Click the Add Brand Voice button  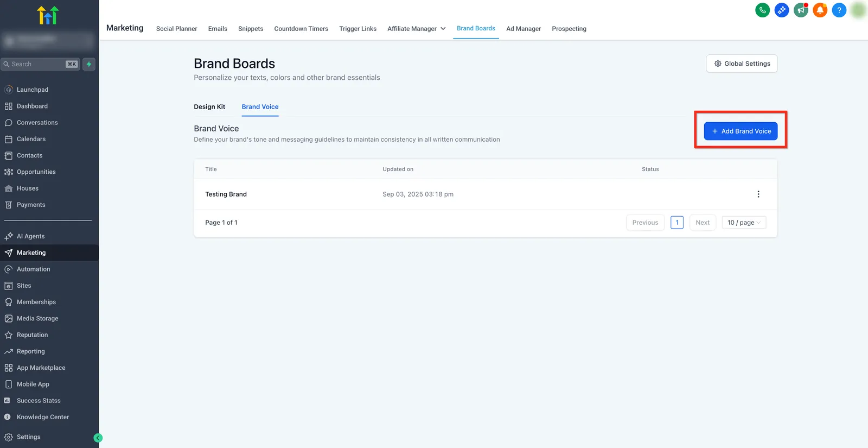741,131
